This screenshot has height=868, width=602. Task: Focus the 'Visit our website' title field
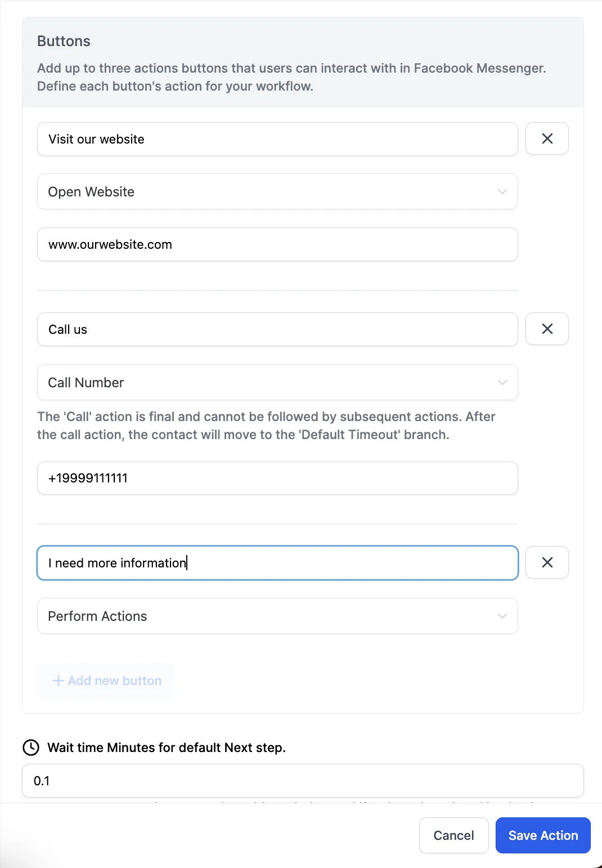tap(277, 139)
